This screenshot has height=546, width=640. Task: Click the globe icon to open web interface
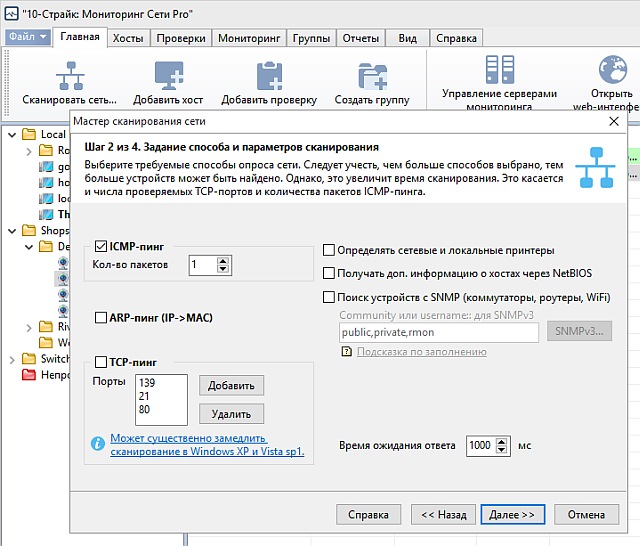[x=613, y=69]
